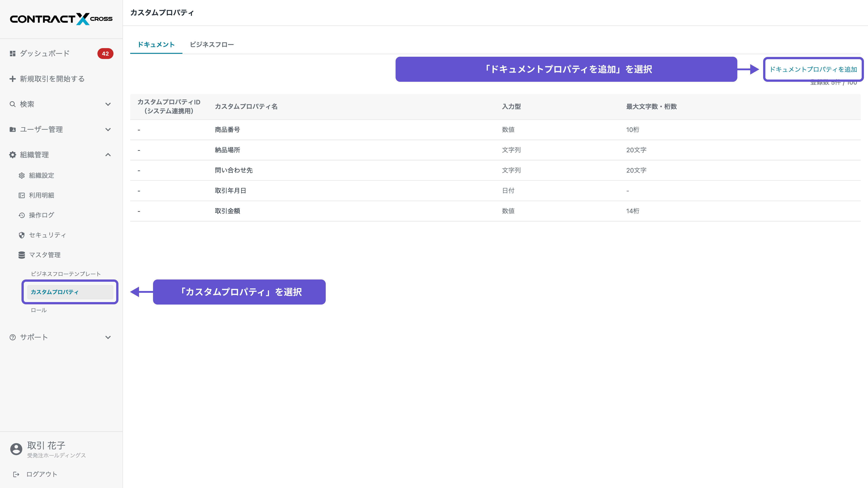
Task: Click the user management folder icon
Action: click(x=12, y=129)
